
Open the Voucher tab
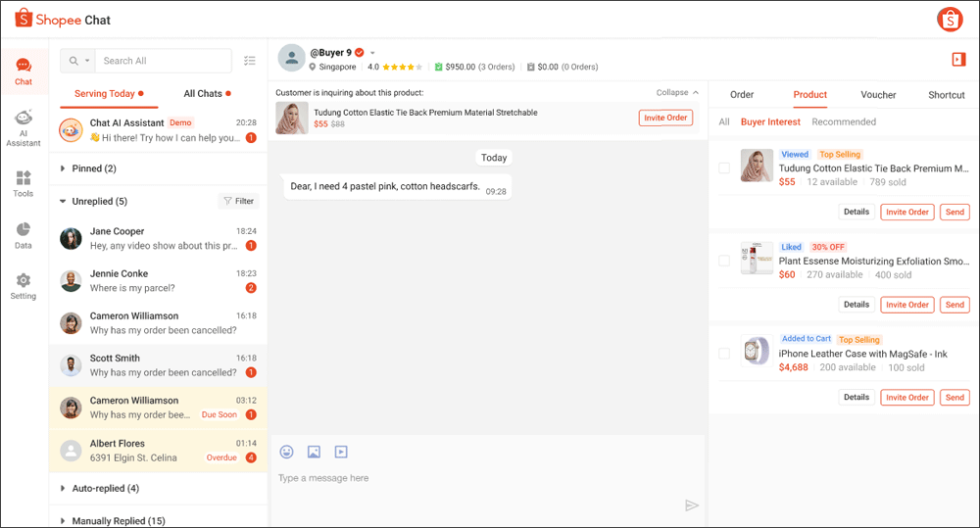pos(878,95)
